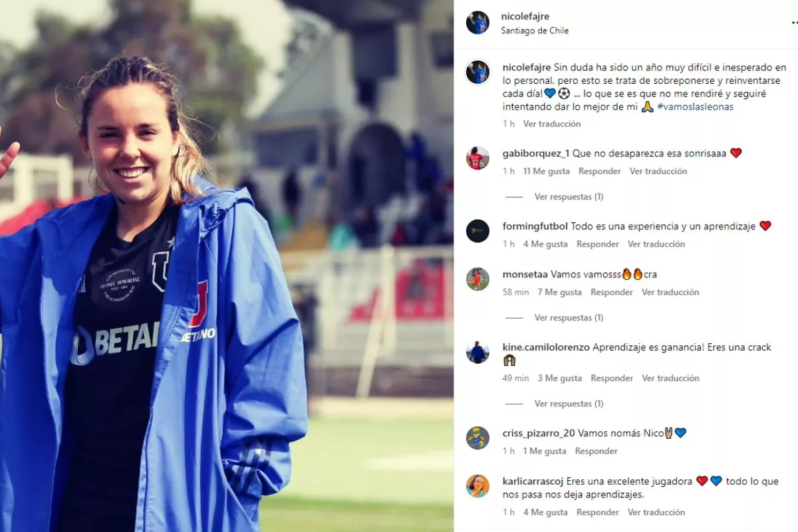Viewport: 798px width, 532px height.
Task: Open gabiborquez_1 commenter avatar
Action: [x=477, y=158]
